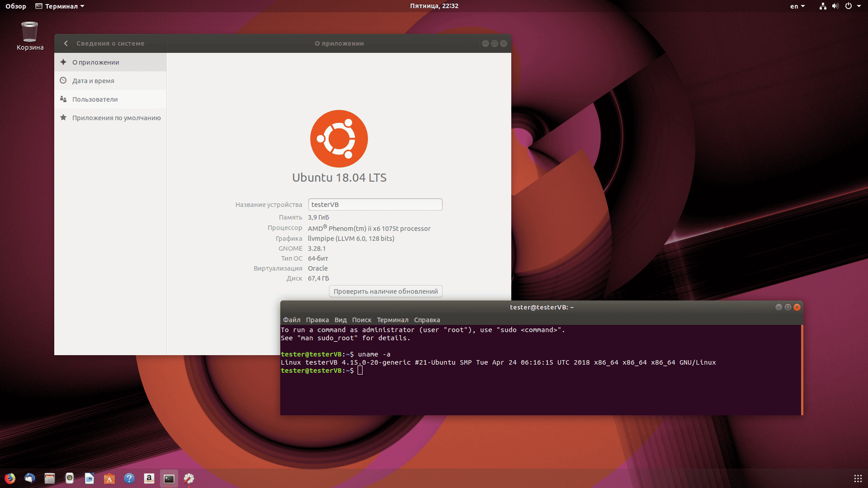The width and height of the screenshot is (868, 488).
Task: Click the AMD Phenom processor text
Action: pos(369,228)
